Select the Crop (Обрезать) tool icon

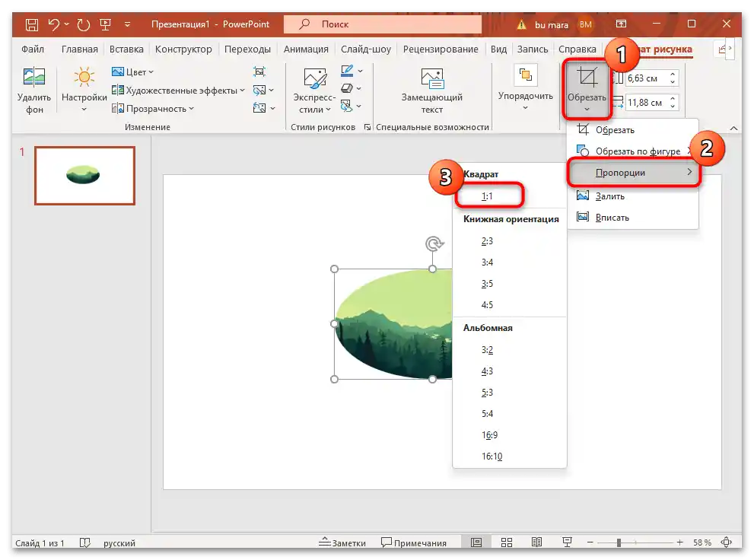click(586, 77)
